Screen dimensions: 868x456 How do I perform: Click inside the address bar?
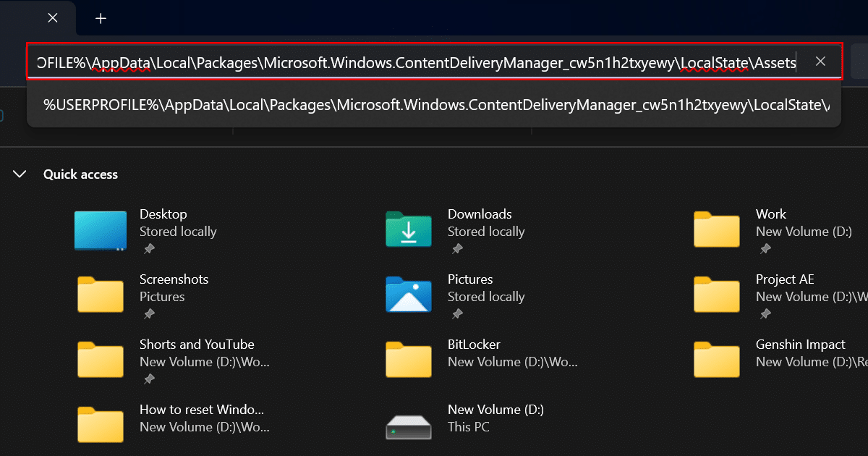[398, 62]
